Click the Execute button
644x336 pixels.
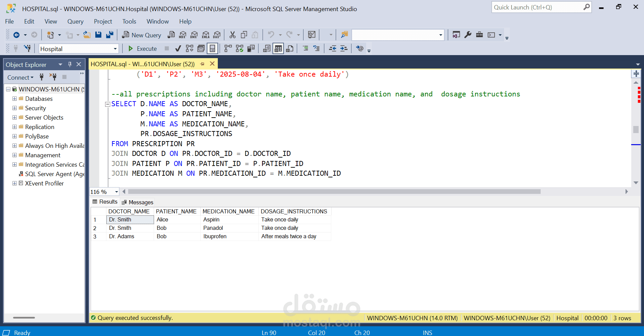(143, 49)
